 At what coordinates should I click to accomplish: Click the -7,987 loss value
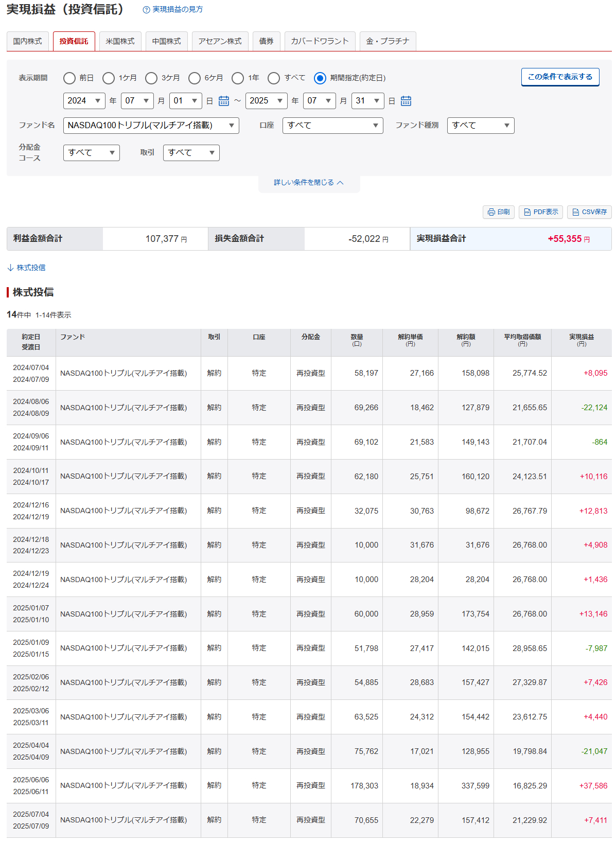click(596, 648)
